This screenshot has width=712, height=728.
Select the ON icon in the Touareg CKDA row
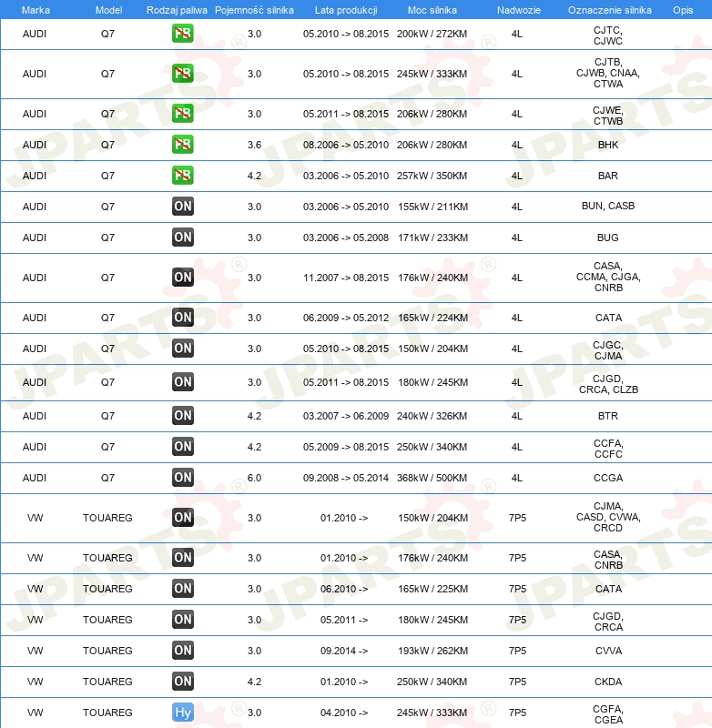[x=183, y=682]
